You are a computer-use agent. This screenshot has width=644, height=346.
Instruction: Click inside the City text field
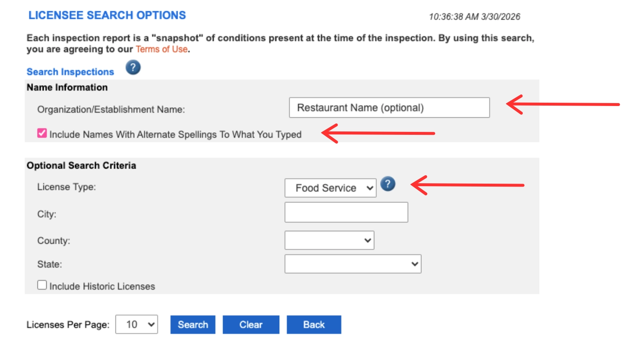tap(346, 212)
